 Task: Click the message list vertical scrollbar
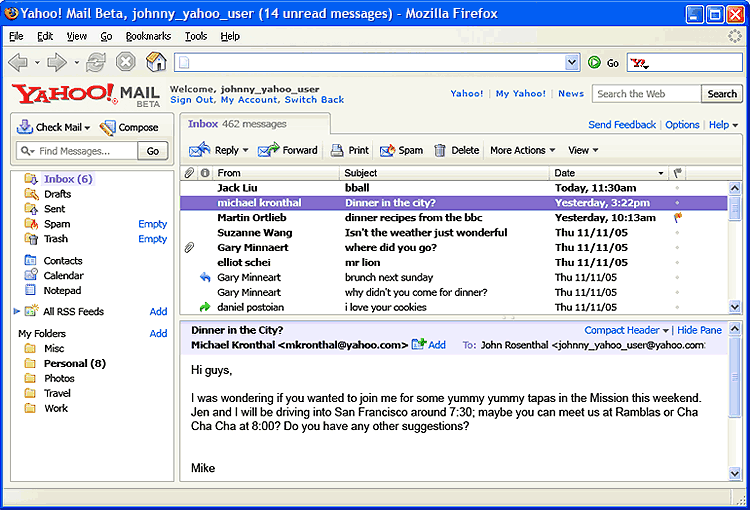735,250
